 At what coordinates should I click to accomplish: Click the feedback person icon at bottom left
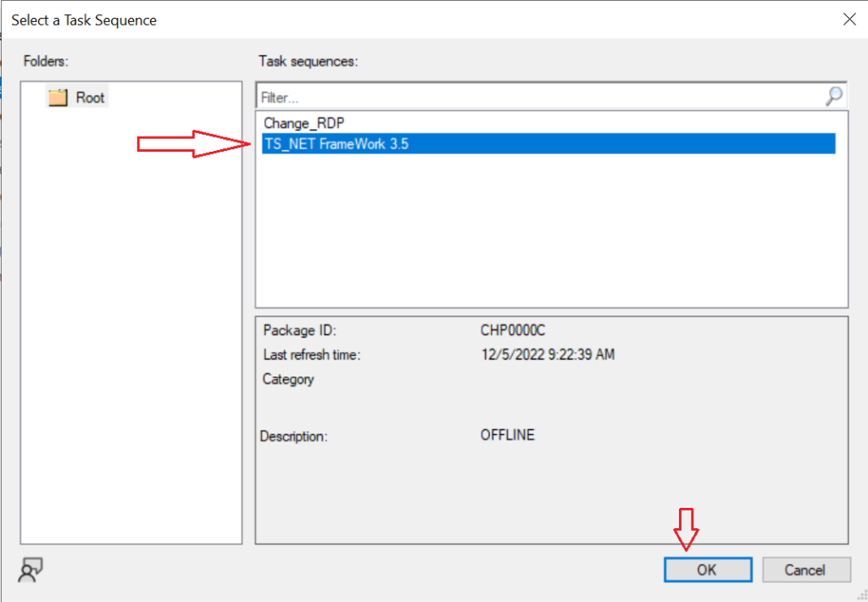(31, 570)
